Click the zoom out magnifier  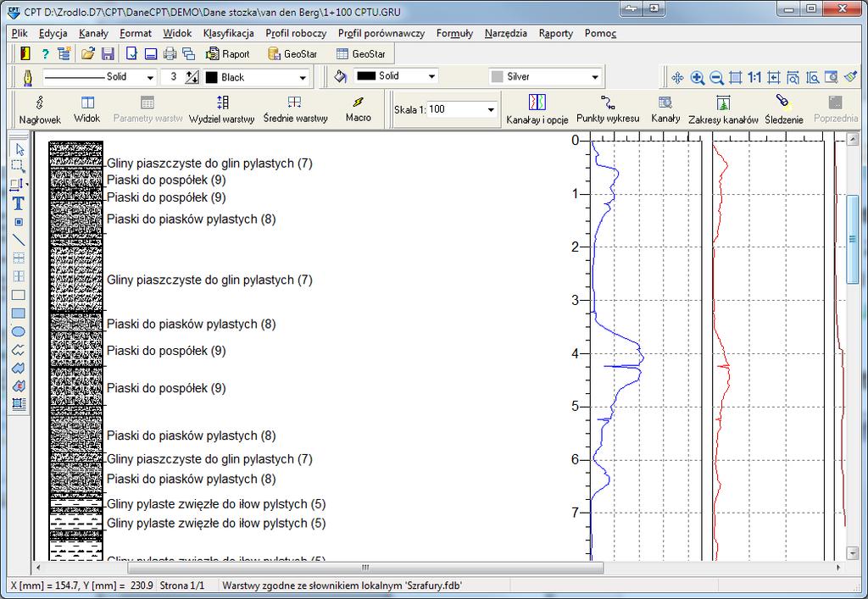716,77
